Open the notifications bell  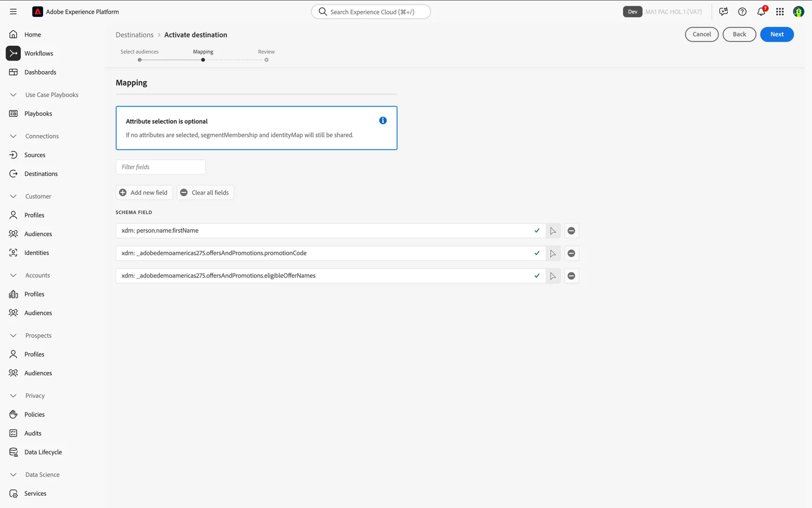[x=761, y=12]
